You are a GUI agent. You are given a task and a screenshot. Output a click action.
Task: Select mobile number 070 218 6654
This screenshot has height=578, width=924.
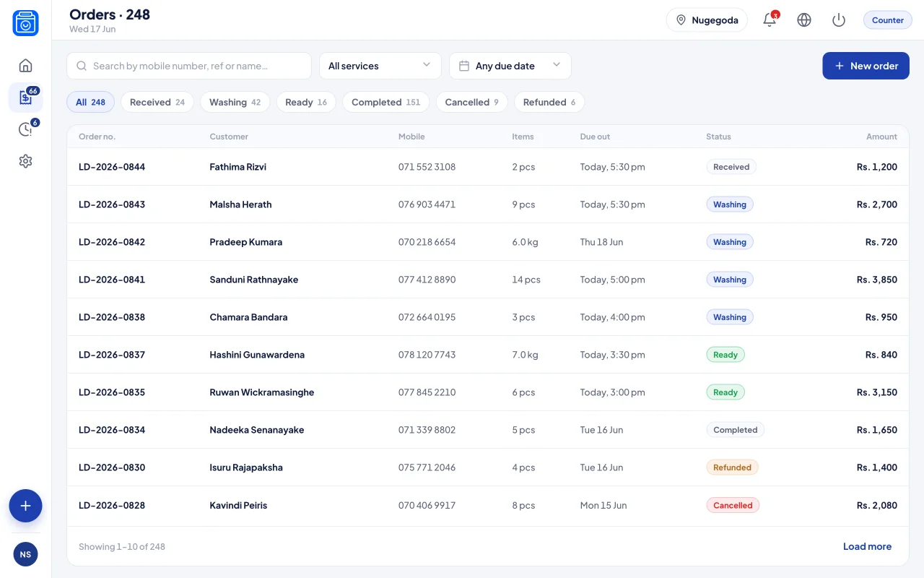pyautogui.click(x=427, y=242)
